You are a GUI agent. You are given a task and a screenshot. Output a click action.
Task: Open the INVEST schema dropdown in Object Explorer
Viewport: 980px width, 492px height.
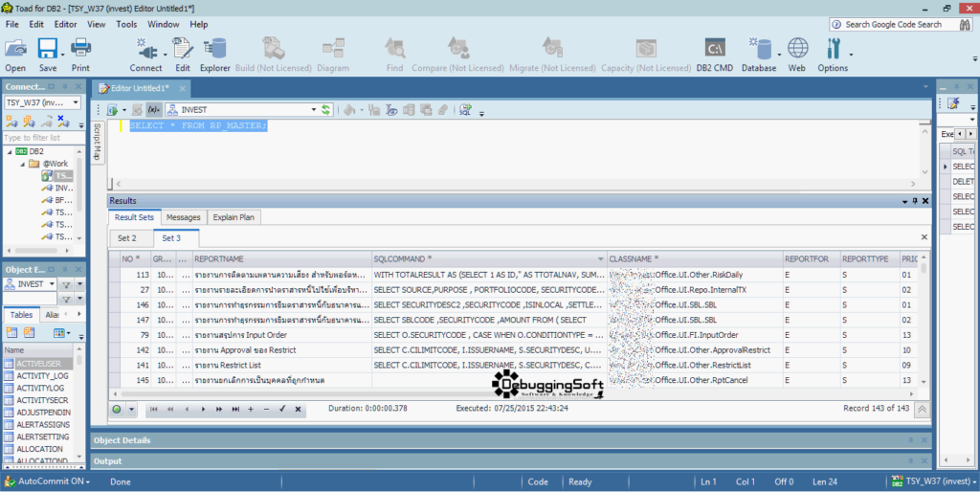[52, 284]
